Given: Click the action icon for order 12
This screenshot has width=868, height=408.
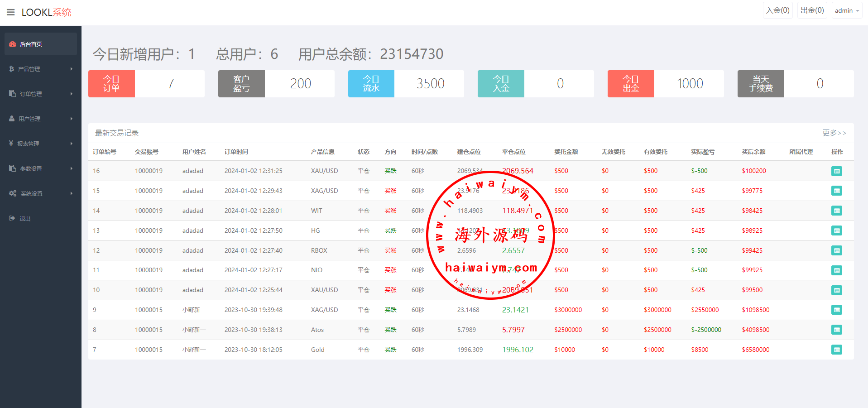Looking at the screenshot, I should coord(836,250).
